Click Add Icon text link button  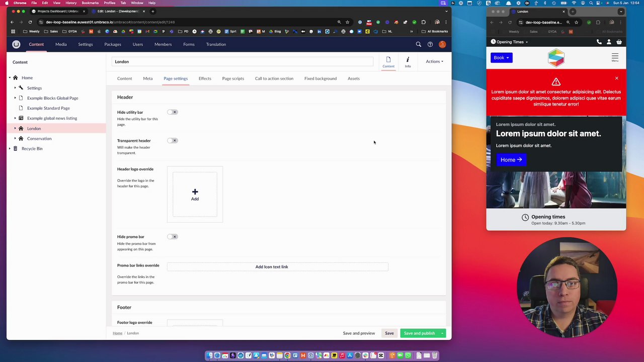tap(278, 267)
